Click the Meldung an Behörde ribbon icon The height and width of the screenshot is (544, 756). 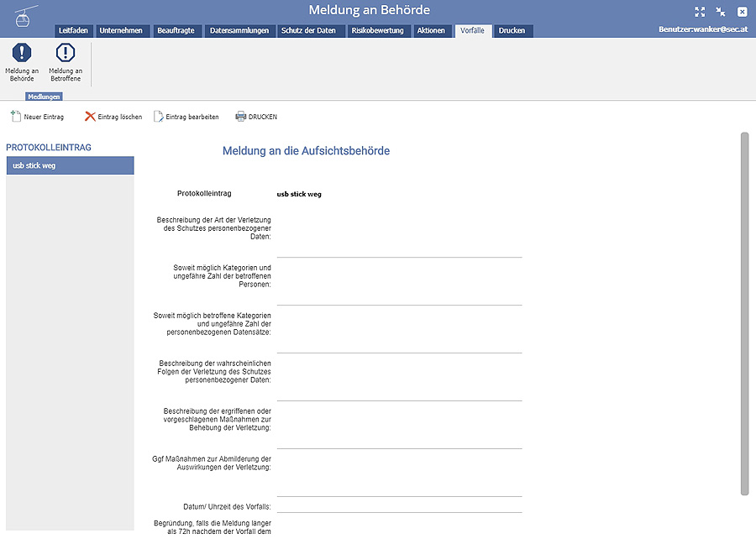point(22,53)
